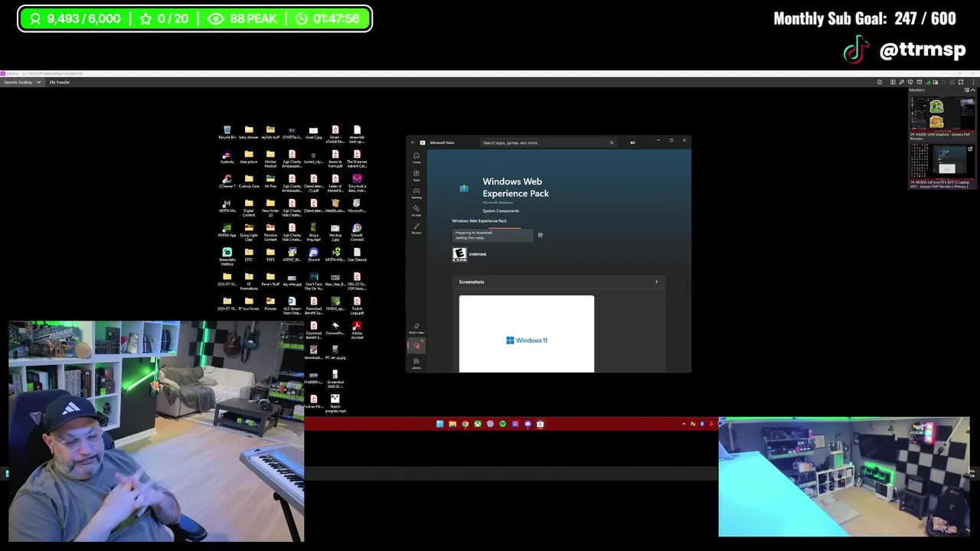Open Themes in Microsoft Store sidebar
The image size is (980, 551).
(x=416, y=227)
